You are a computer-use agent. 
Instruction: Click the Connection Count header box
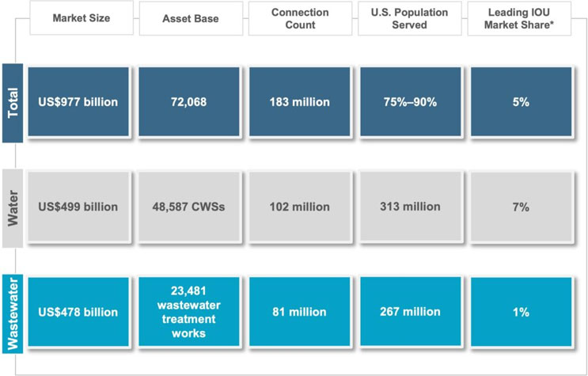(299, 18)
